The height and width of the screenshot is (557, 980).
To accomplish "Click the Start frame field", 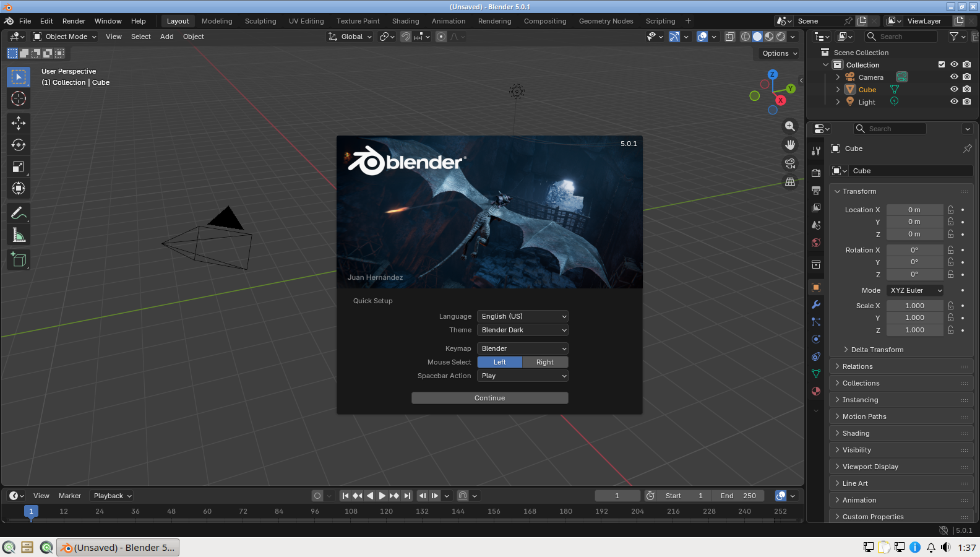I will 684,496.
